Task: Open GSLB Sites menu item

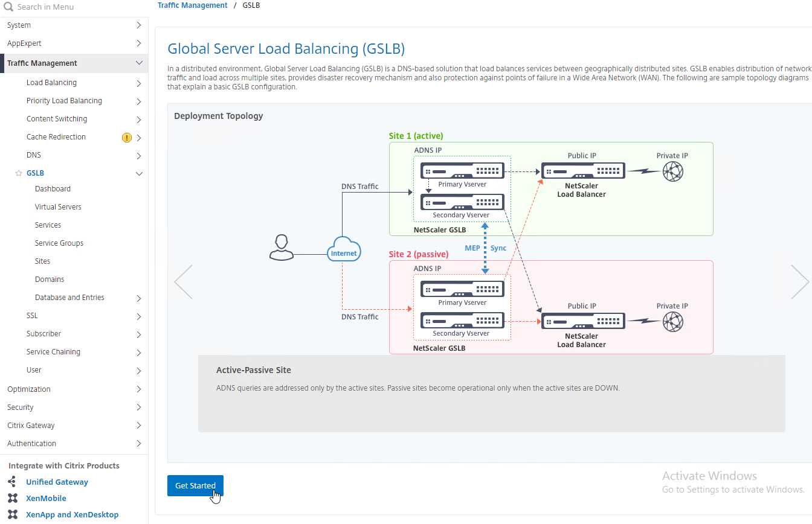Action: [42, 261]
